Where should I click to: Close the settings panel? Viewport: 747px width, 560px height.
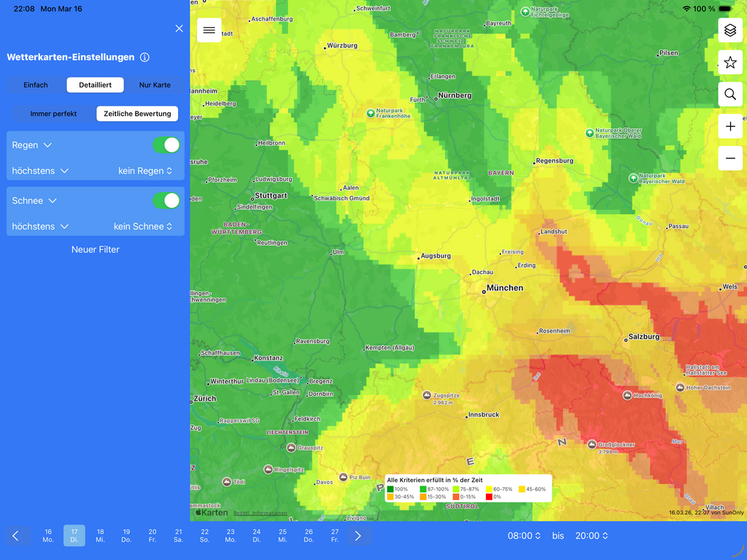179,28
